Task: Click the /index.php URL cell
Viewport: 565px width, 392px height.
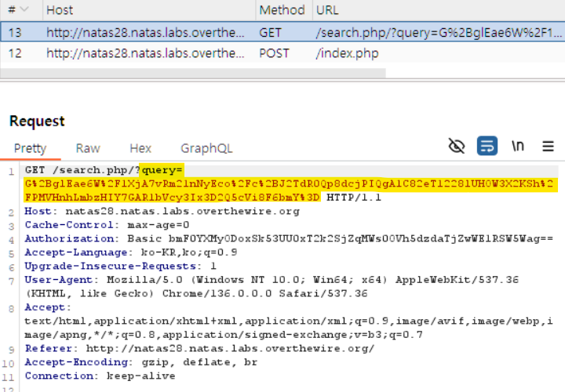Action: click(x=346, y=53)
